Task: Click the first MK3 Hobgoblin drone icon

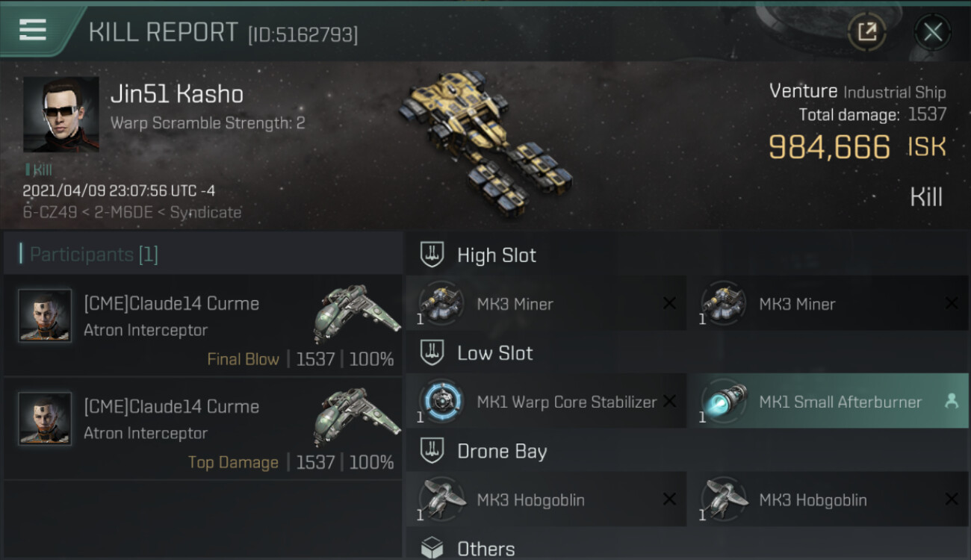Action: click(x=440, y=499)
